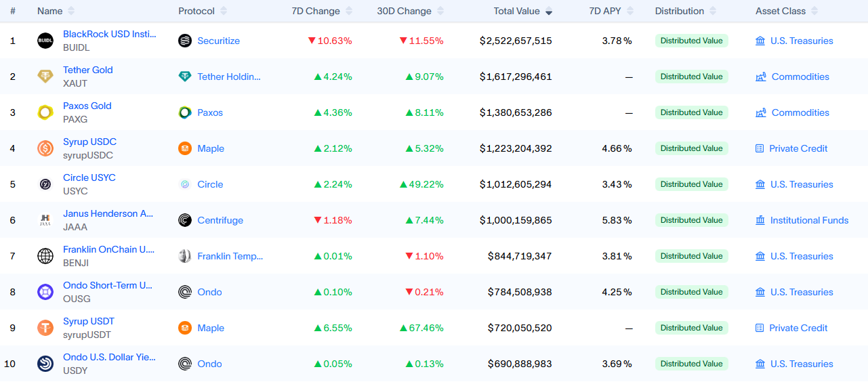Click total value $1,000,159,865
868x382 pixels.
[516, 220]
